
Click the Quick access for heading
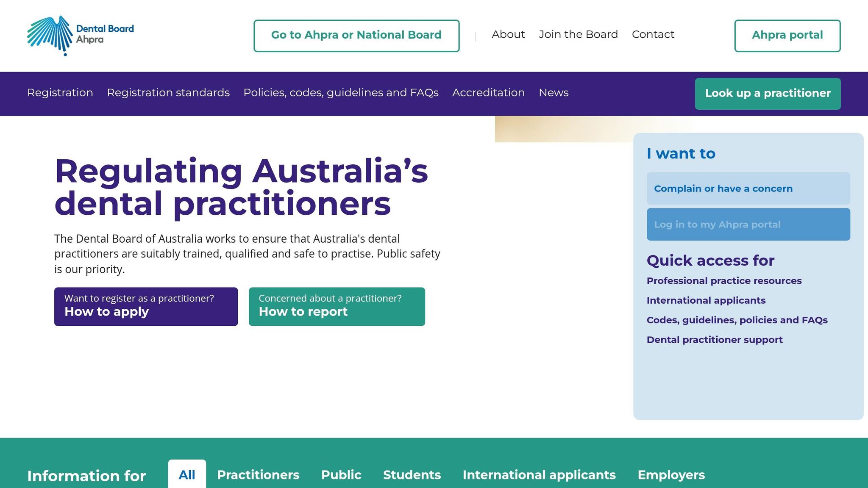(x=710, y=261)
